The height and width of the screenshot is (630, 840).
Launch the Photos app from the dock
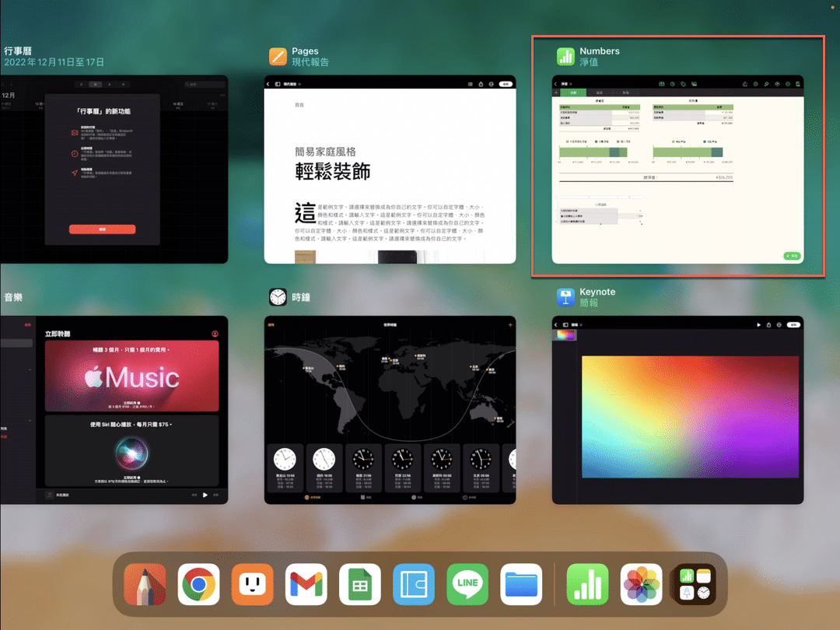(641, 584)
